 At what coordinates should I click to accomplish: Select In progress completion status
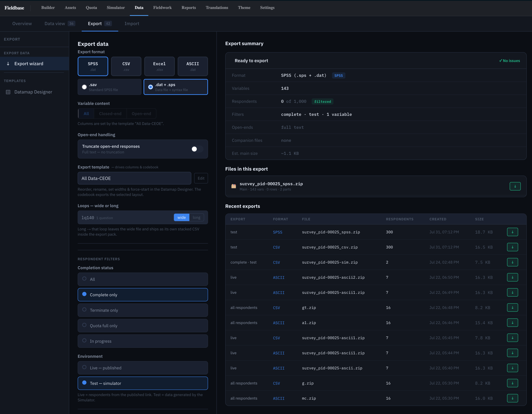pyautogui.click(x=143, y=341)
